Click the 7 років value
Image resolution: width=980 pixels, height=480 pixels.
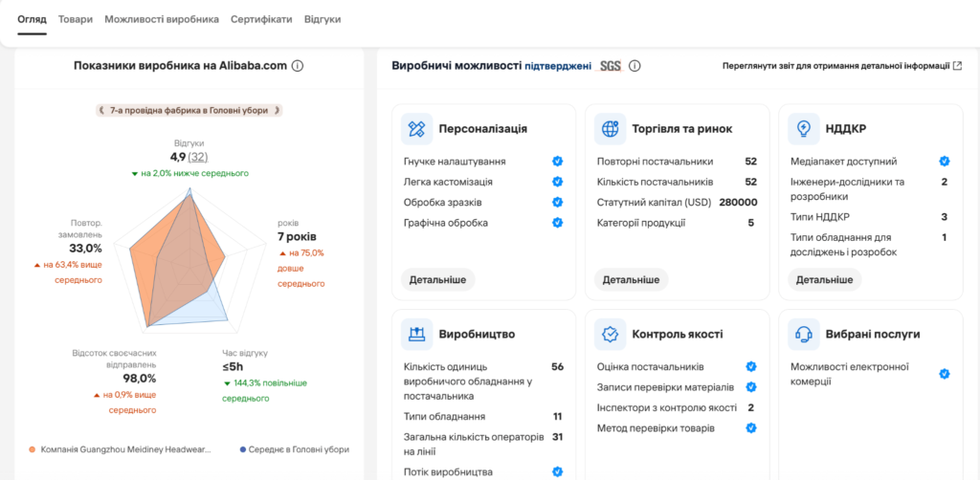[297, 237]
